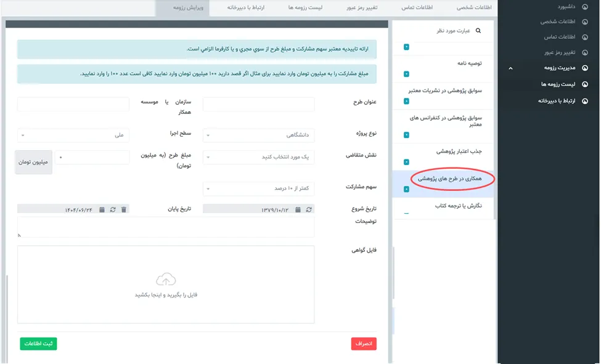This screenshot has height=364, width=601.
Task: Click the search magnifier icon in section list
Action: [x=478, y=31]
